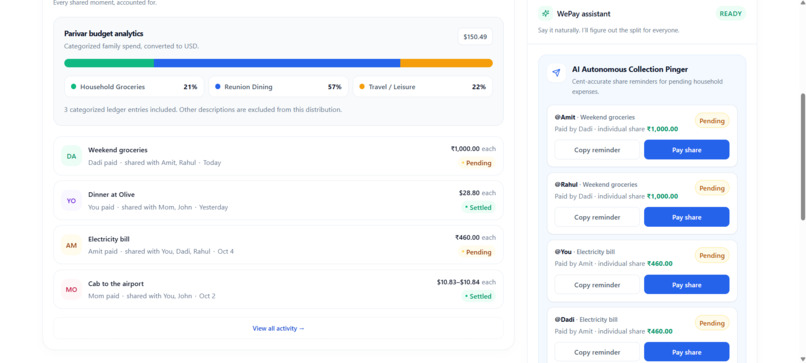Click the Parivar budget analytics heading
Viewport: 806px width, 363px height.
(x=104, y=33)
